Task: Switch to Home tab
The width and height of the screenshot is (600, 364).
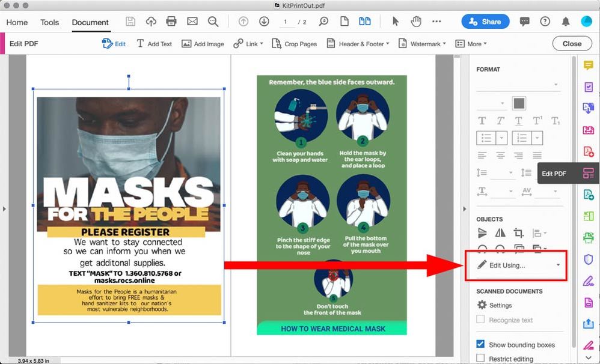Action: click(x=17, y=23)
